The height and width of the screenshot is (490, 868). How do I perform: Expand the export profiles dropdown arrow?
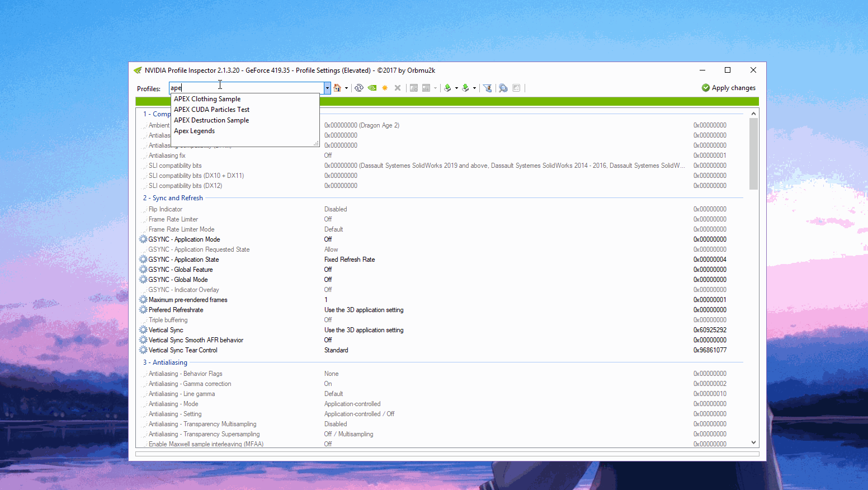point(456,88)
